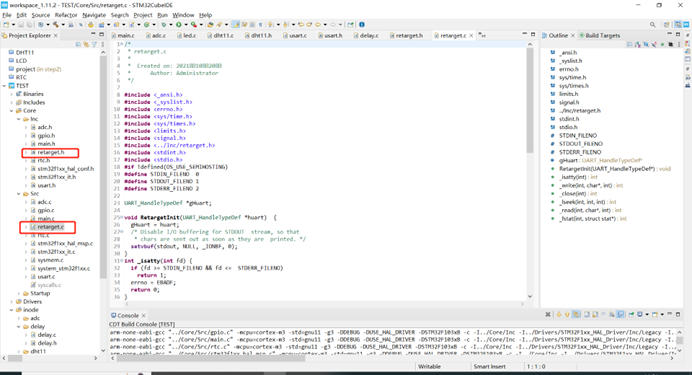
Task: Switch to the usart.h editor tab
Action: click(331, 35)
